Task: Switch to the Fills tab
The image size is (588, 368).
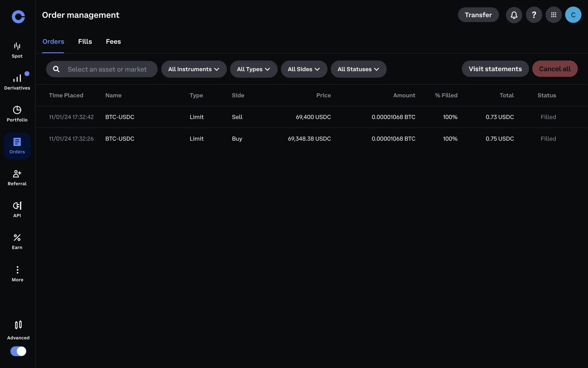Action: (85, 42)
